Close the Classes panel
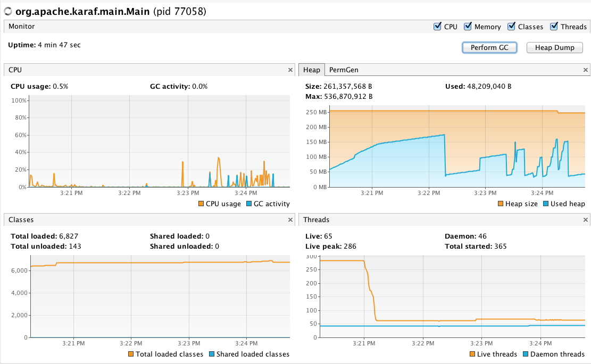The width and height of the screenshot is (591, 364). pos(290,220)
